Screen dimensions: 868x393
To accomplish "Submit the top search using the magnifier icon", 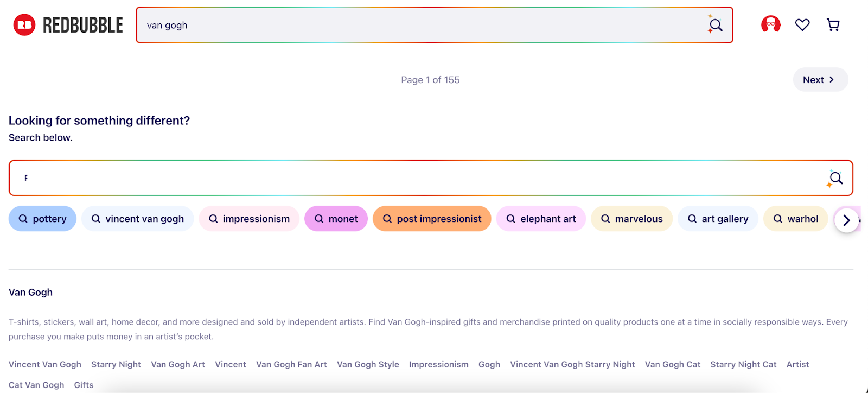I will point(716,24).
